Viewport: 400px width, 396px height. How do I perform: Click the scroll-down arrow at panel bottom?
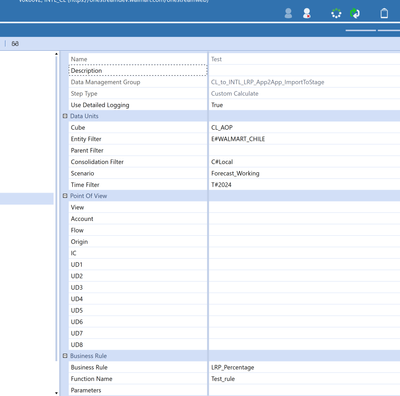[x=56, y=393]
